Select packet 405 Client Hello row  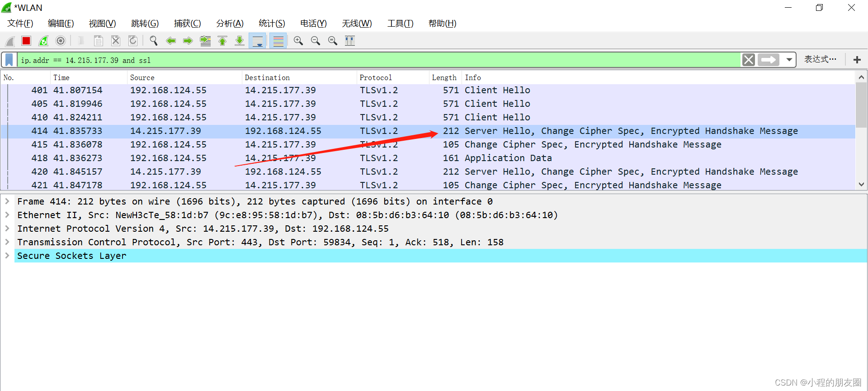click(x=428, y=104)
